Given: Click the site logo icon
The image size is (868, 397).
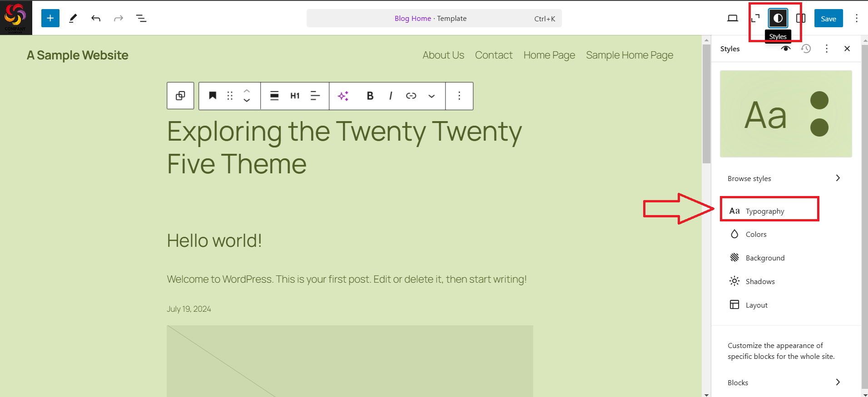Looking at the screenshot, I should click(16, 18).
